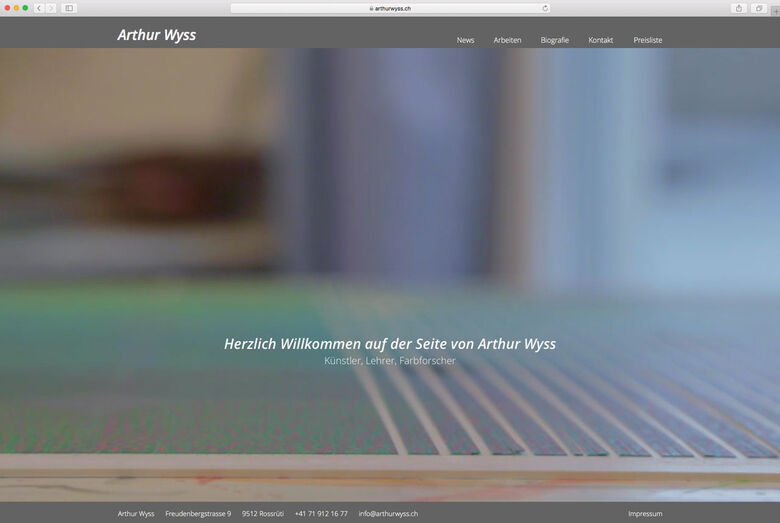Go to the Biografie page
The width and height of the screenshot is (780, 523).
[x=555, y=40]
